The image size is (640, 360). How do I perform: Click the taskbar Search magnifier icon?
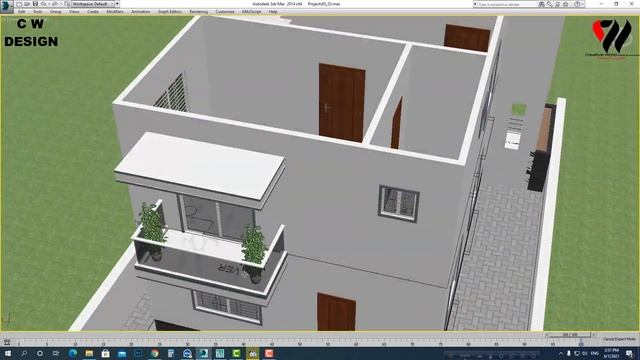click(x=24, y=353)
